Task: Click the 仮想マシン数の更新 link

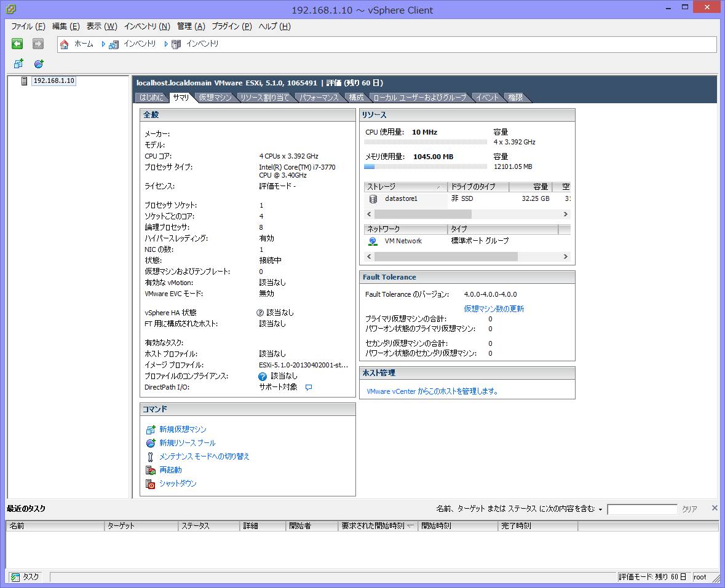Action: tap(494, 309)
